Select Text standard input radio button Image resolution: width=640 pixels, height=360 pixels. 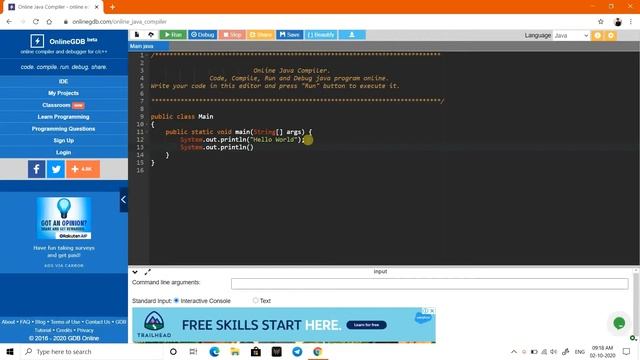pyautogui.click(x=255, y=300)
